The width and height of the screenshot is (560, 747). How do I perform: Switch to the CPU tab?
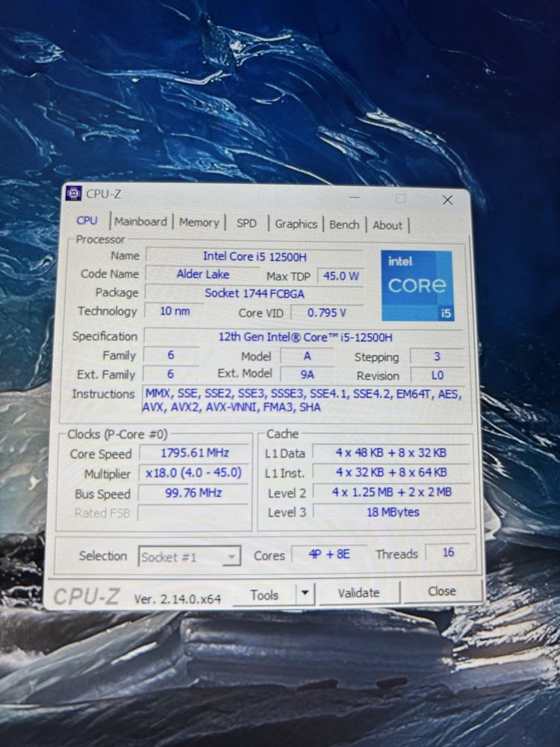tap(87, 220)
